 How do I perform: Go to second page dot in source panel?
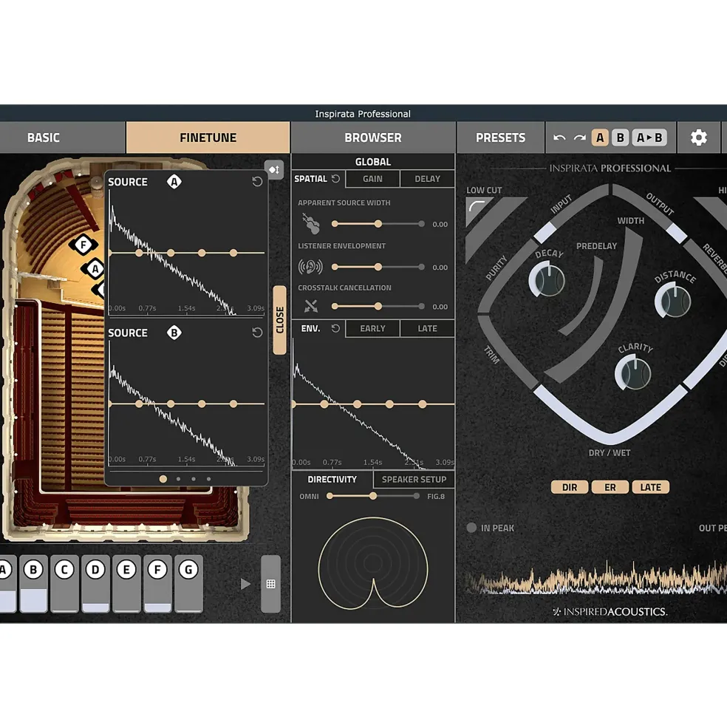point(178,479)
